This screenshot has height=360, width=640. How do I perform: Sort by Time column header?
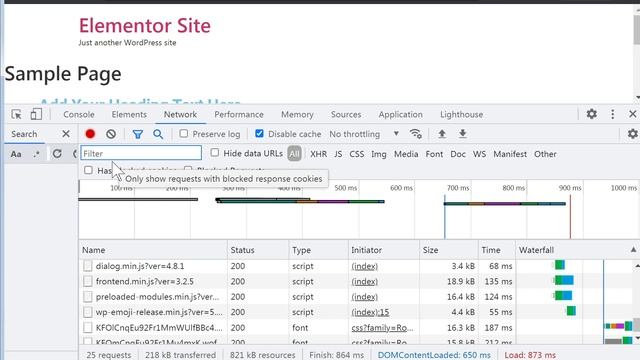pyautogui.click(x=497, y=250)
